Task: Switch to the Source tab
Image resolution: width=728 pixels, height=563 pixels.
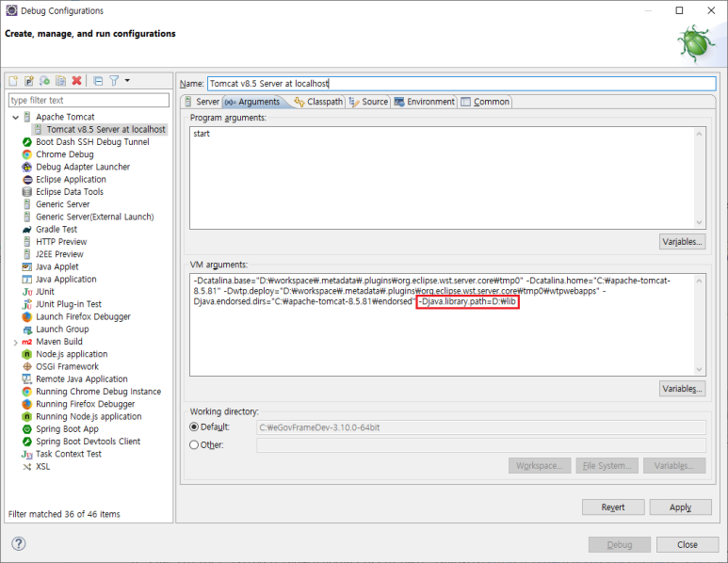Action: coord(369,102)
